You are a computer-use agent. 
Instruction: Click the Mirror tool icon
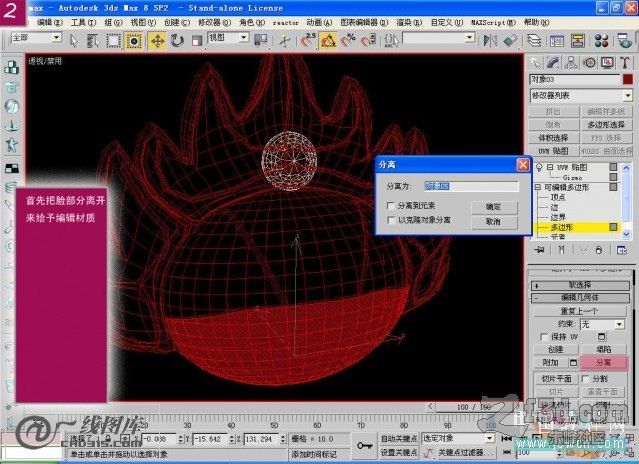click(x=490, y=40)
